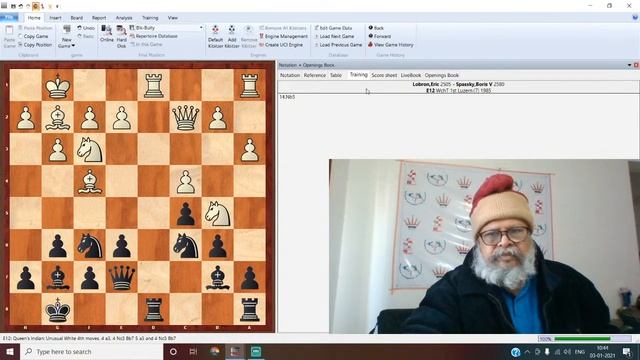Start the Default Kibitzer engine
This screenshot has height=360, width=640.
(x=215, y=36)
